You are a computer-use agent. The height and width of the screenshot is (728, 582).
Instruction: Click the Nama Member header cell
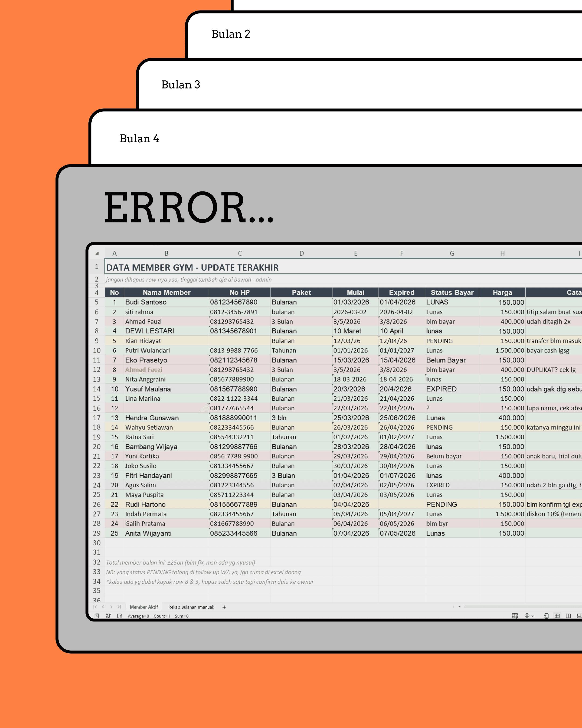coord(167,293)
